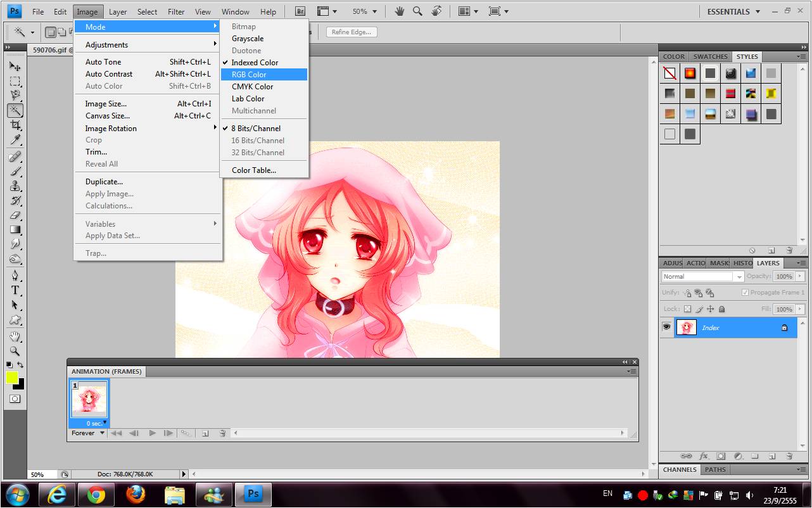Select the Dodge tool
The height and width of the screenshot is (508, 812).
pyautogui.click(x=15, y=258)
